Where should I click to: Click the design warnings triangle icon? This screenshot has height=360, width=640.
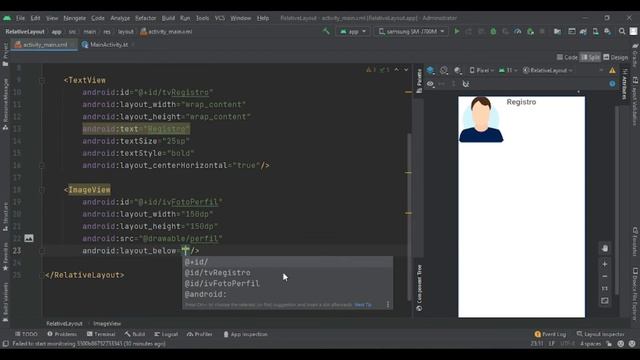click(612, 70)
